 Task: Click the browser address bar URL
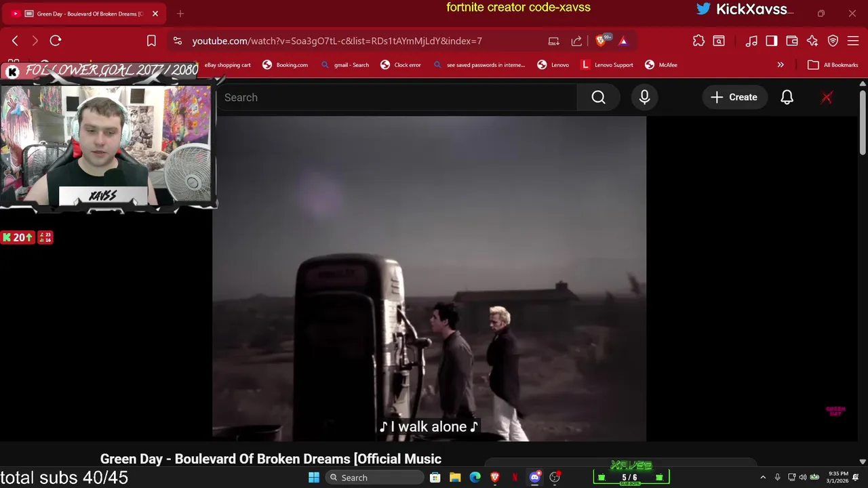pos(337,41)
